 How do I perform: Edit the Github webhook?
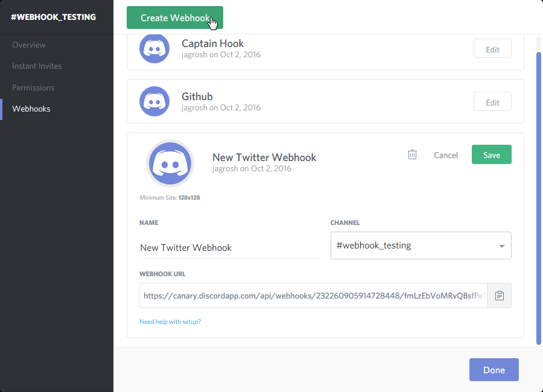pyautogui.click(x=492, y=101)
